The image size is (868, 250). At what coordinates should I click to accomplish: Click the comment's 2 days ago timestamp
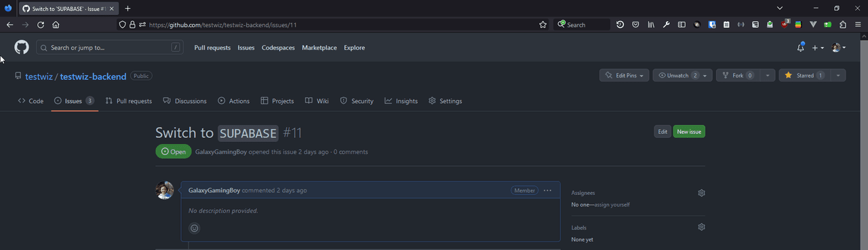292,190
